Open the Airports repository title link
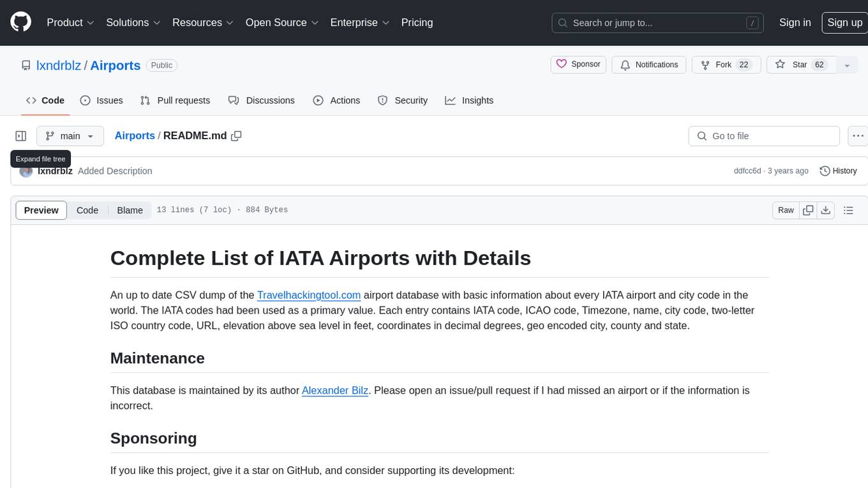The height and width of the screenshot is (488, 868). click(x=115, y=65)
